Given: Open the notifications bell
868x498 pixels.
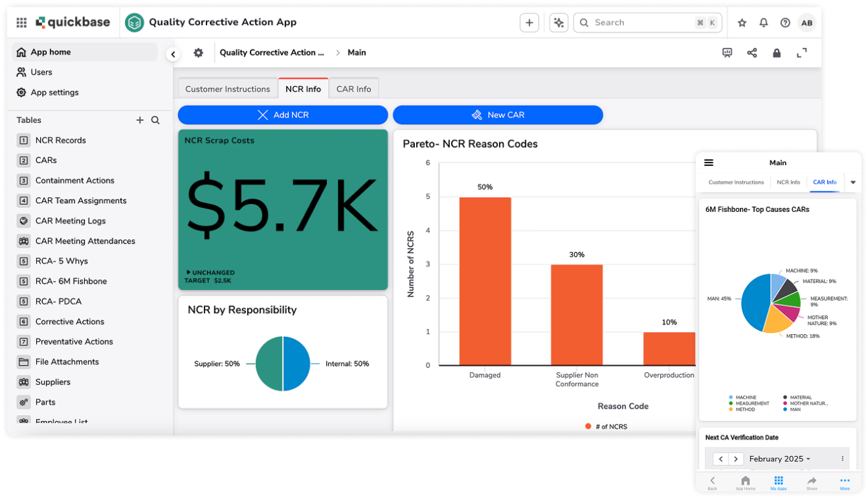Looking at the screenshot, I should click(x=763, y=22).
